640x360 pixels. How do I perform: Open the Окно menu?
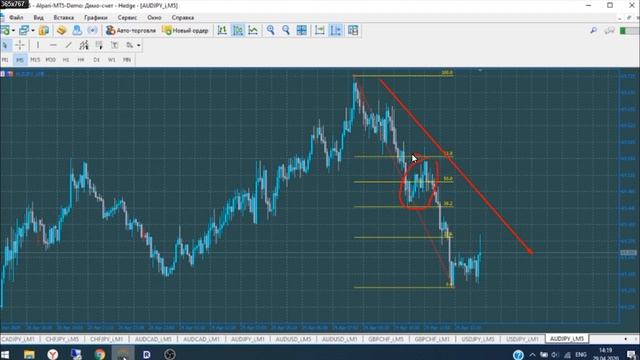coord(154,18)
